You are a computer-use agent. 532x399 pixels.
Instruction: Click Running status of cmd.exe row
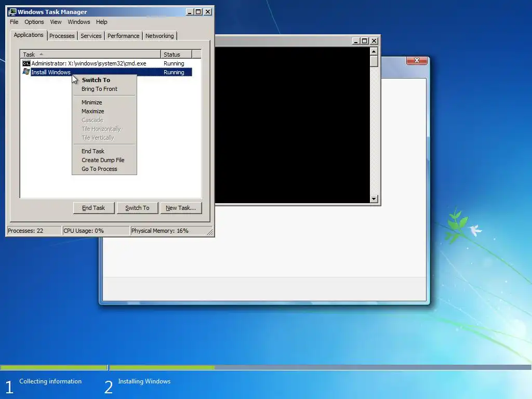pyautogui.click(x=174, y=63)
